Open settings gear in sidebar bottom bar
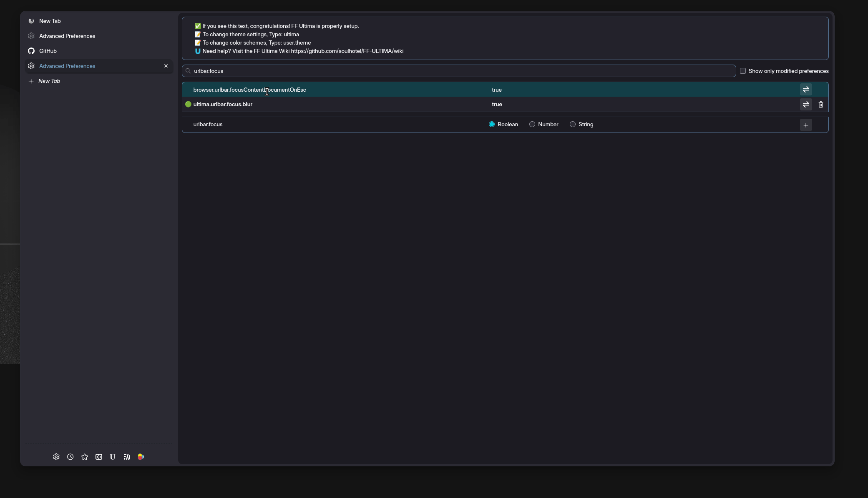The image size is (868, 498). 56,457
